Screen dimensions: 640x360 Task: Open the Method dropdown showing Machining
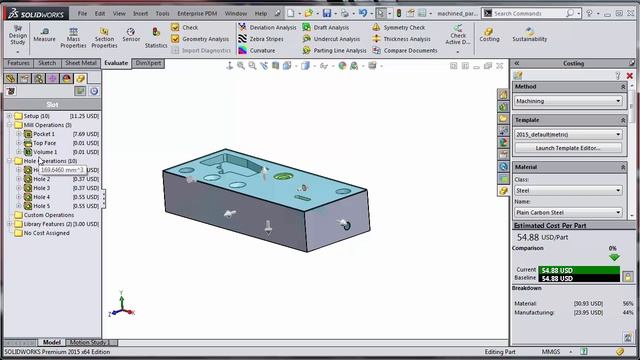click(568, 101)
